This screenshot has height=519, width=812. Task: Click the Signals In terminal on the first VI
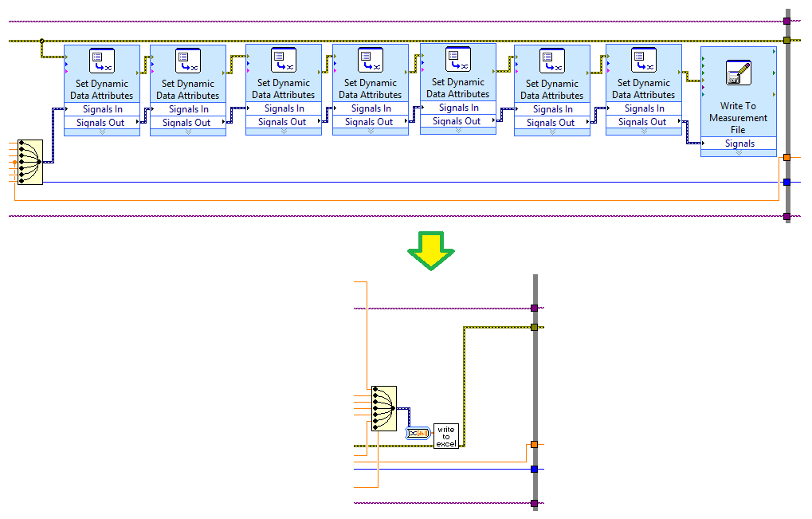point(102,108)
